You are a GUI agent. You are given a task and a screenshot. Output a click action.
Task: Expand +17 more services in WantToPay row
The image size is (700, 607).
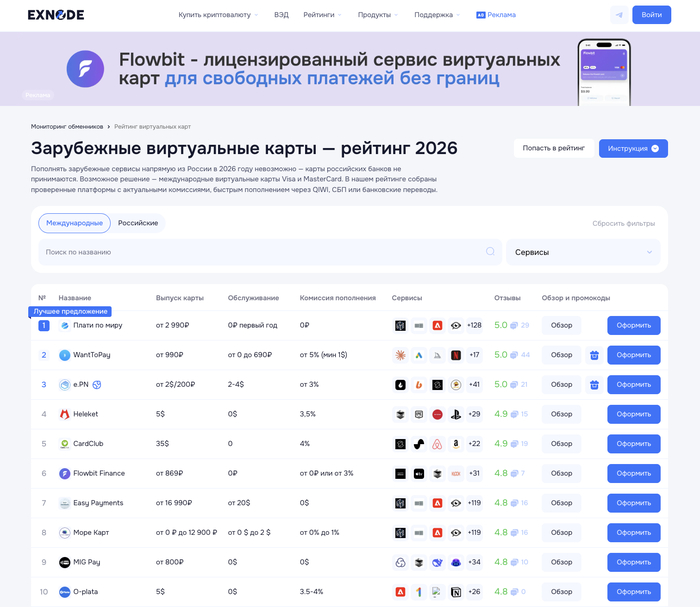(474, 355)
